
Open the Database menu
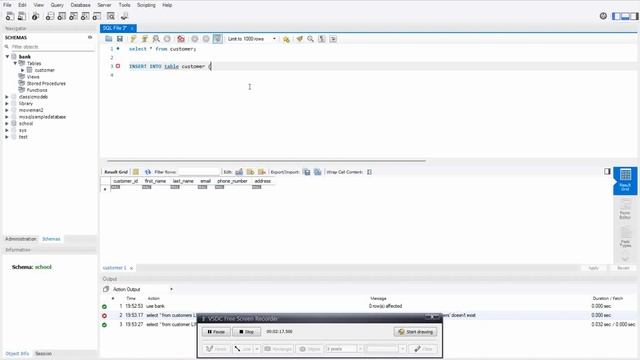pos(80,5)
